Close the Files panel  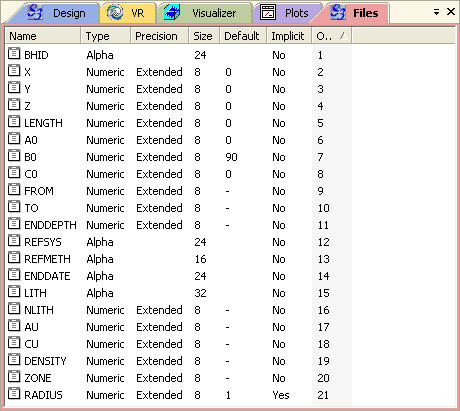[x=451, y=12]
